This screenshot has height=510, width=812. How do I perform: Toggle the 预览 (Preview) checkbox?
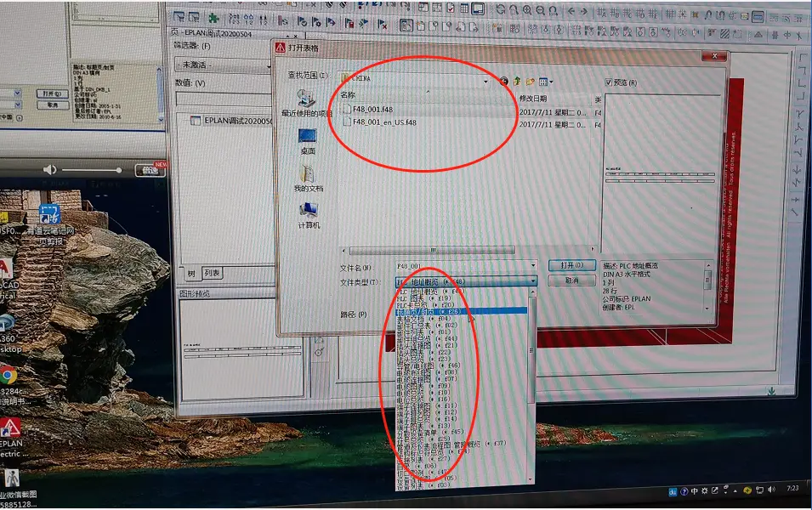click(x=609, y=82)
